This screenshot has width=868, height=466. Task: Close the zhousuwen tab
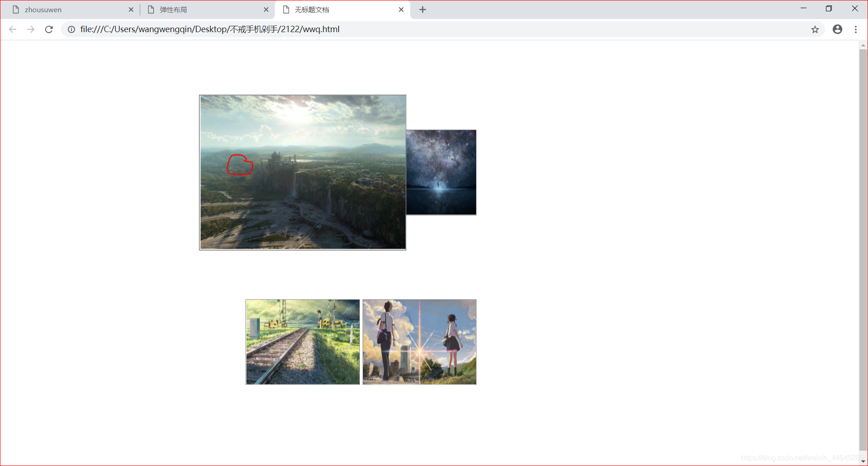tap(131, 10)
